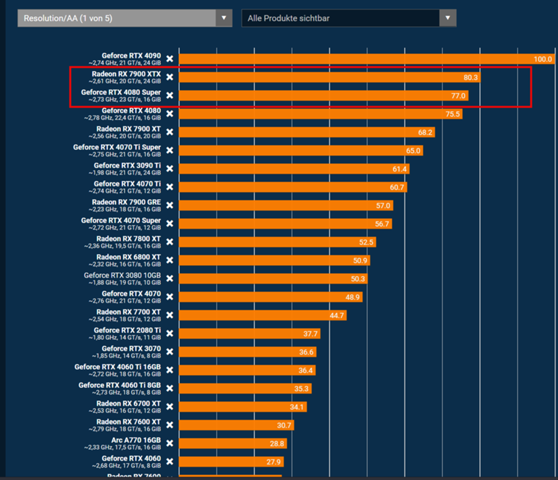Select the Geforce RTX 4070 Ti Super label
Image resolution: width=558 pixels, height=480 pixels.
pyautogui.click(x=117, y=147)
